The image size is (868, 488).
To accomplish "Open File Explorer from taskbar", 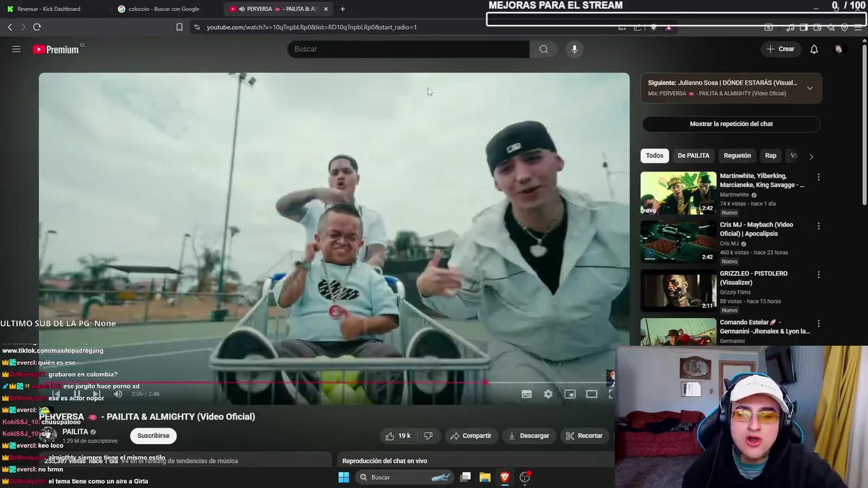I will tap(485, 477).
